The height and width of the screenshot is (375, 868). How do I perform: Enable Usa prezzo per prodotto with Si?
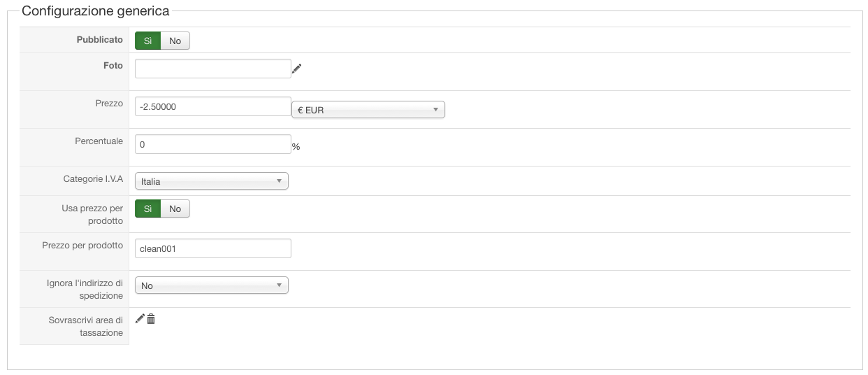pyautogui.click(x=147, y=208)
